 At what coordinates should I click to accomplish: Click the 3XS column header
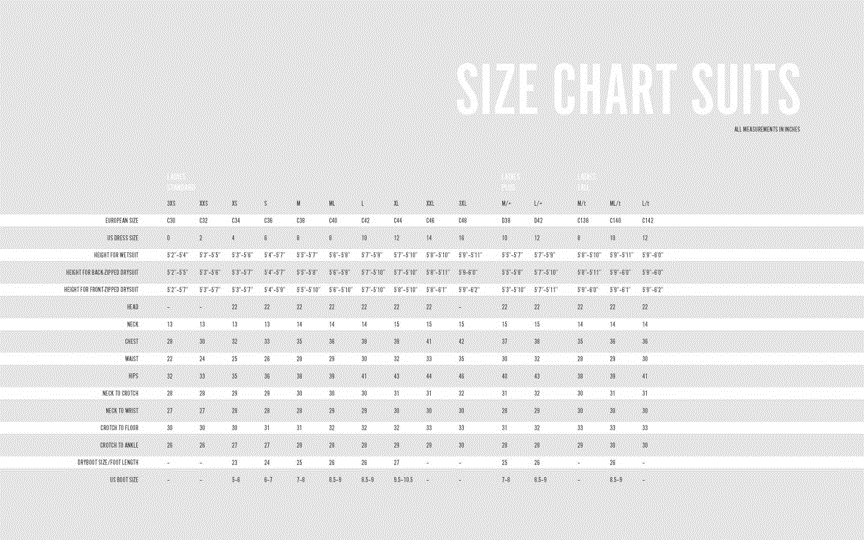click(171, 203)
